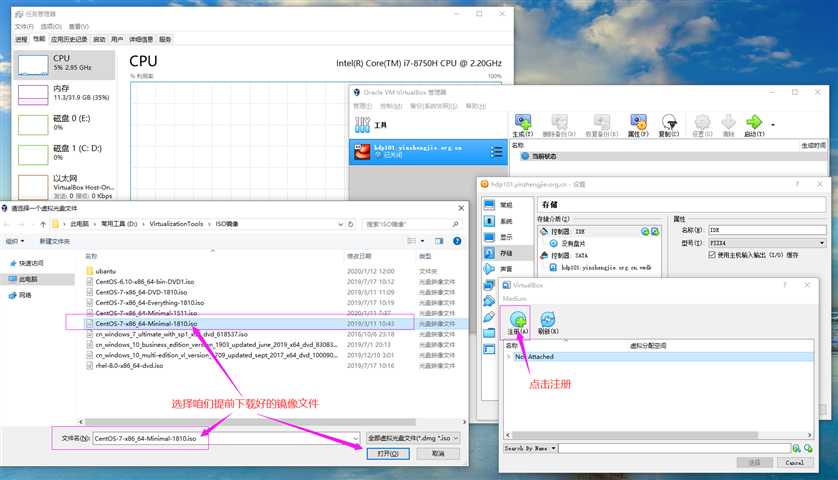This screenshot has height=480, width=838.
Task: Click 打开(O) in the file dialog
Action: (388, 453)
